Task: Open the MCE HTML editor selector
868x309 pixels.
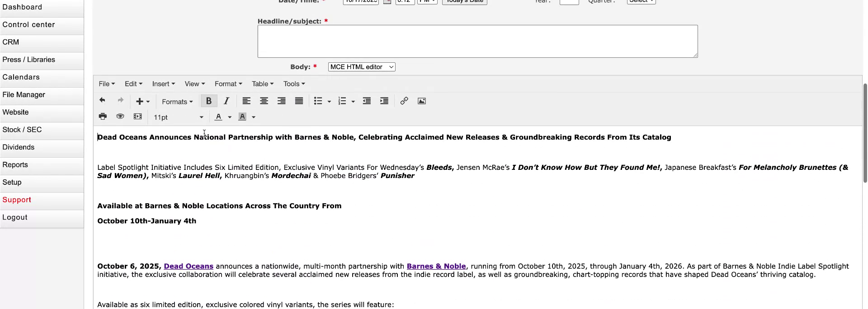Action: (362, 67)
